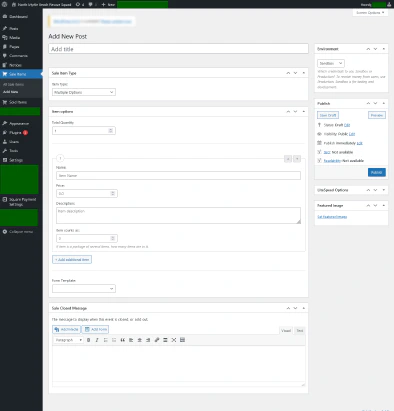Open the Form Template dropdown
394x411 pixels.
tap(84, 289)
